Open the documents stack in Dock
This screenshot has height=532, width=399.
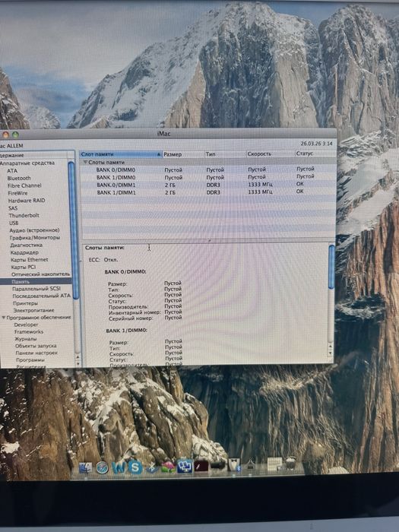click(274, 464)
